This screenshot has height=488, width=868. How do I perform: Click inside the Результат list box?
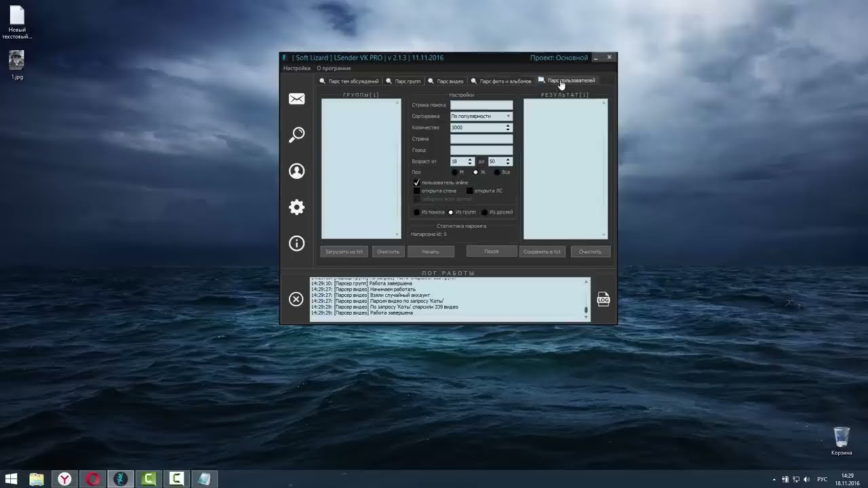(x=566, y=169)
